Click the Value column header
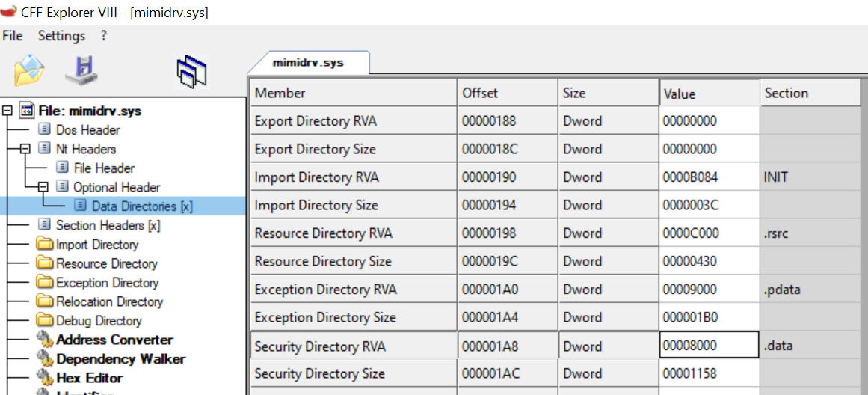 (710, 93)
